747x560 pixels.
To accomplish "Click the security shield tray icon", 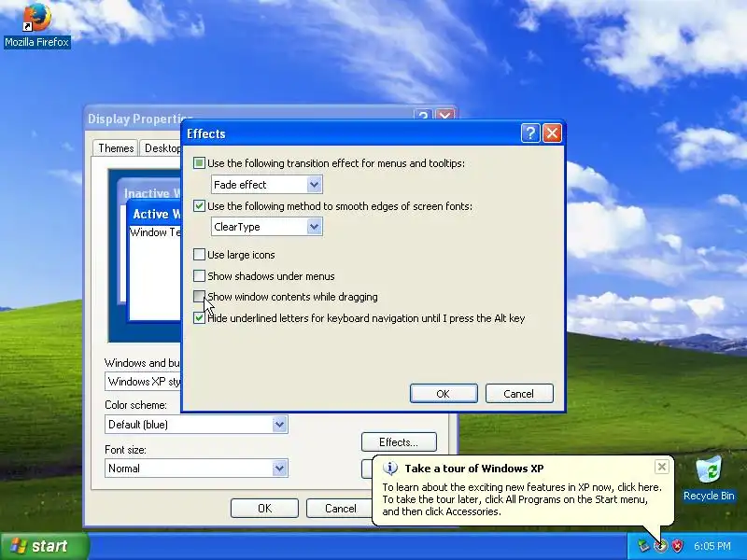I will coord(677,546).
